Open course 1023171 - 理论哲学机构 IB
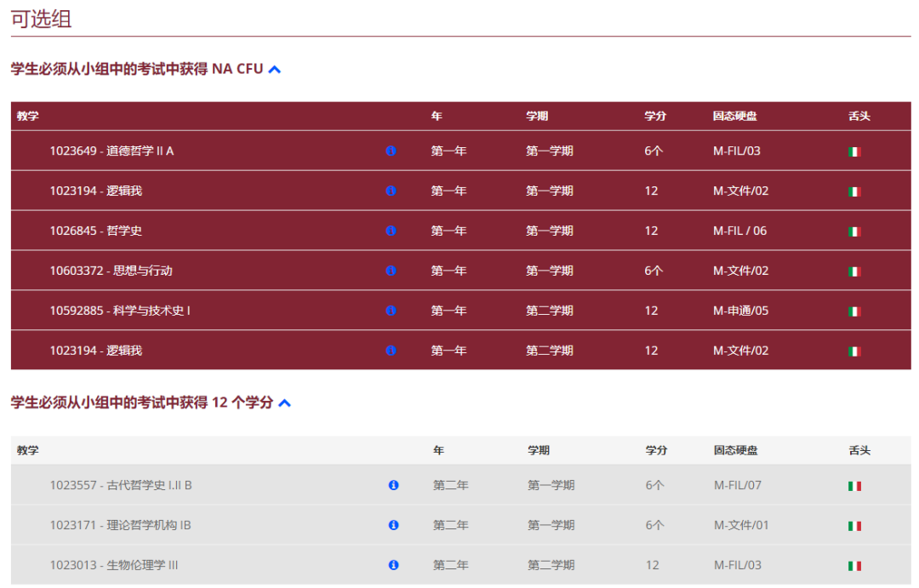 120,525
